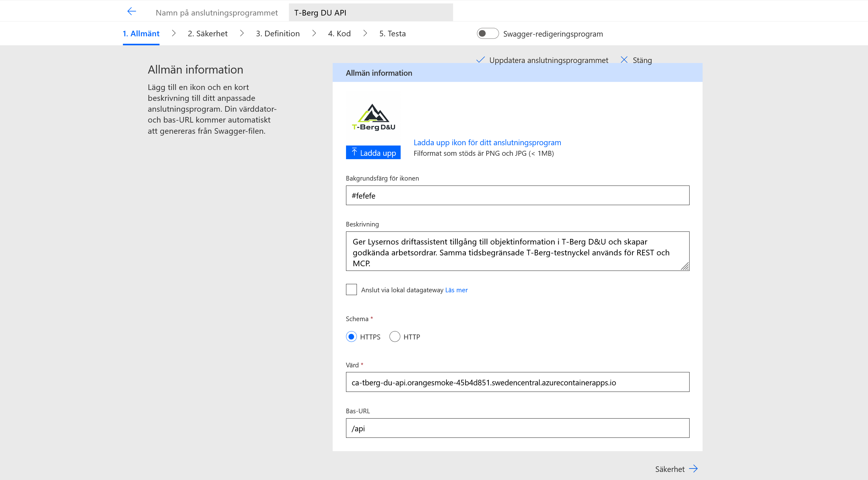Screen dimensions: 868x480
Task: Click the Stäng button
Action: tap(636, 60)
